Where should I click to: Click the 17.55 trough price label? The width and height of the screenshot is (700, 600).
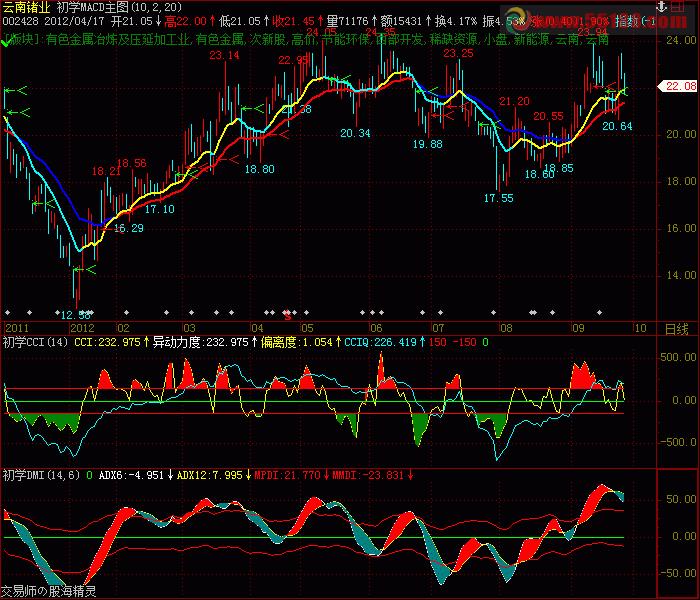point(499,198)
